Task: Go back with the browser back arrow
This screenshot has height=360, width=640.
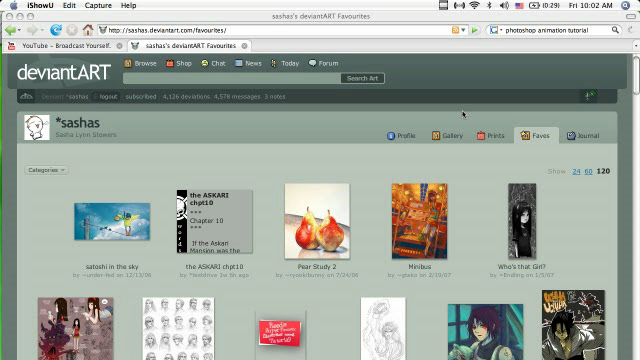Action: tap(10, 30)
